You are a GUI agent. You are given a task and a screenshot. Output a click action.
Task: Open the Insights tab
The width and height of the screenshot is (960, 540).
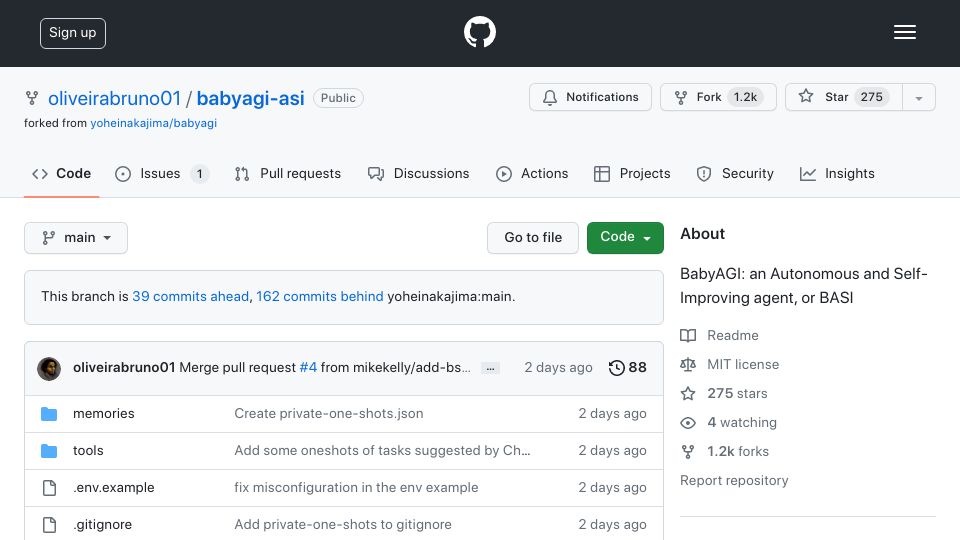(x=837, y=174)
